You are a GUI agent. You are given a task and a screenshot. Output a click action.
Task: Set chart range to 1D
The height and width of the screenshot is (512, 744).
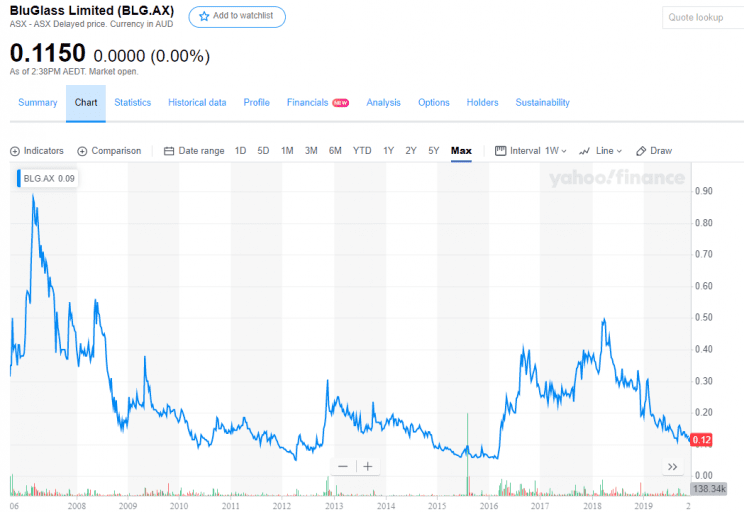(240, 151)
